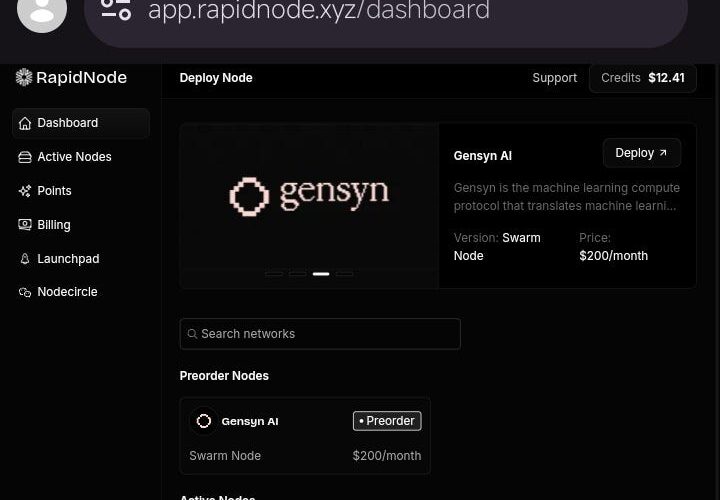Click the RapidNode snowflake logo icon

point(24,77)
